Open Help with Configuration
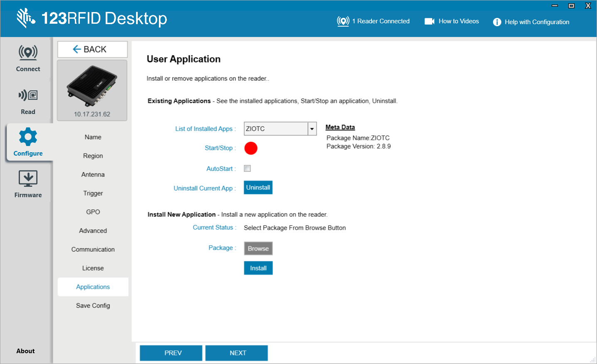Viewport: 597px width, 364px height. tap(531, 22)
